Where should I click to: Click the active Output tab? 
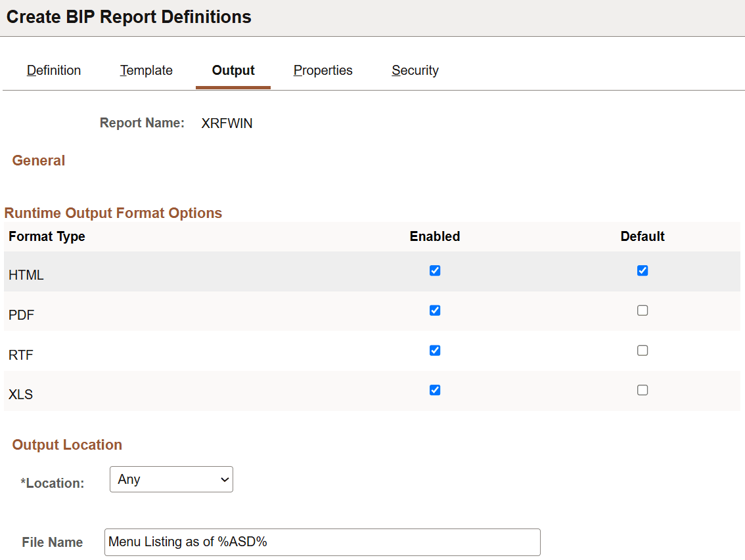(233, 70)
